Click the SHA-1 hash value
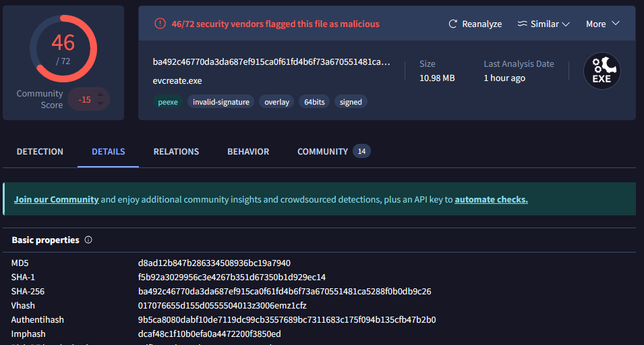 [232, 277]
